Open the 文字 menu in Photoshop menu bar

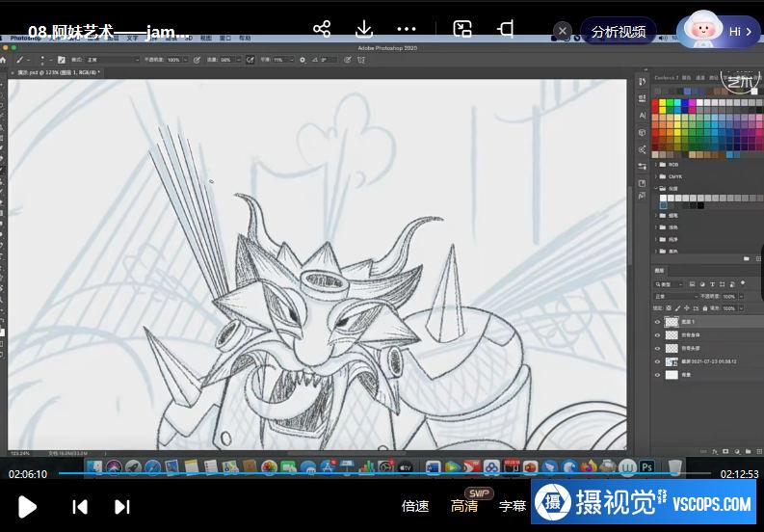pos(133,38)
